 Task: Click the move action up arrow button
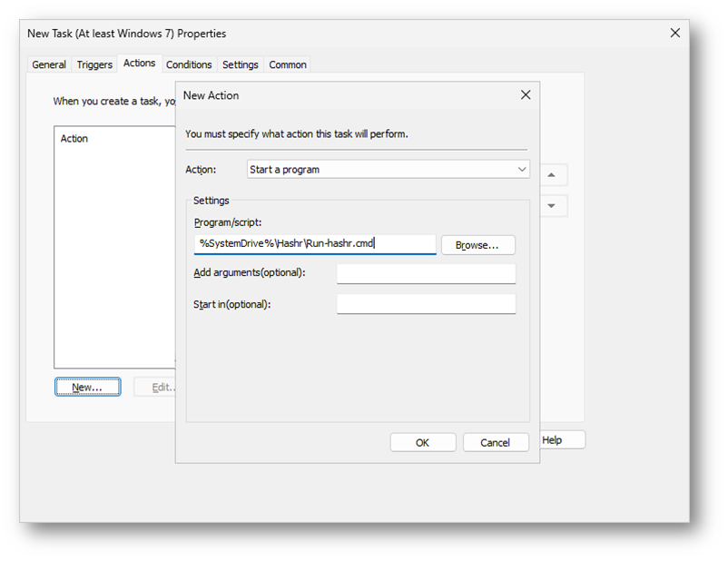[x=553, y=175]
